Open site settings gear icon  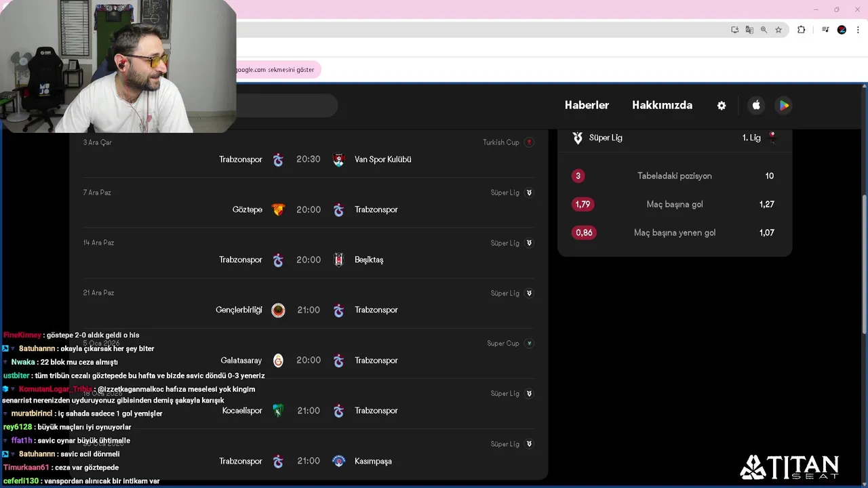pyautogui.click(x=722, y=106)
